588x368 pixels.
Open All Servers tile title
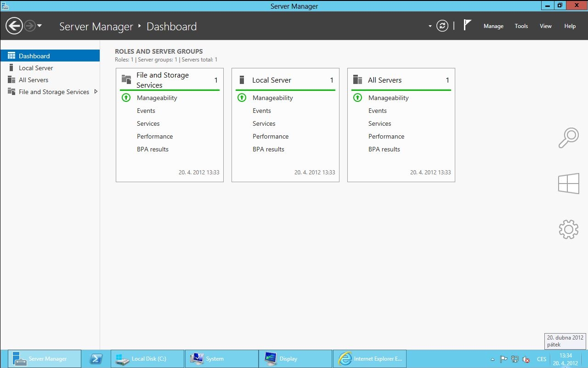click(x=384, y=80)
